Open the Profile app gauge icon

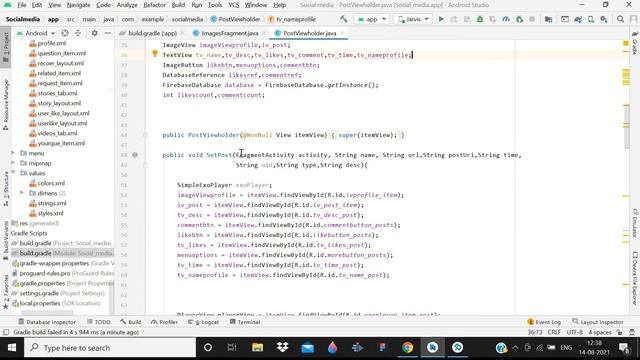click(506, 19)
